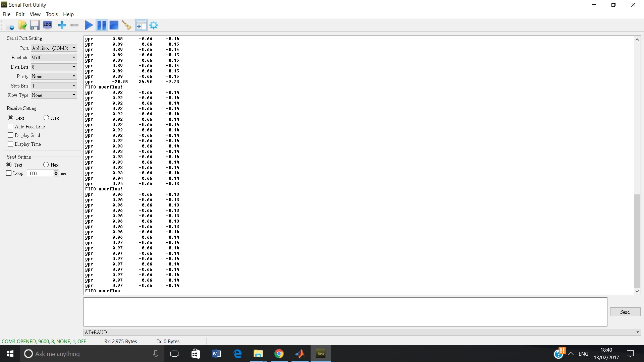Tick the Loop send checkbox
Viewport: 644px width, 362px height.
coord(9,173)
